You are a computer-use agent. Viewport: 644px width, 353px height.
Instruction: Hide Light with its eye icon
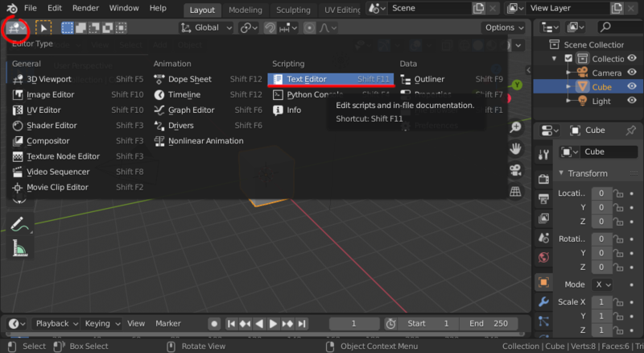click(632, 101)
